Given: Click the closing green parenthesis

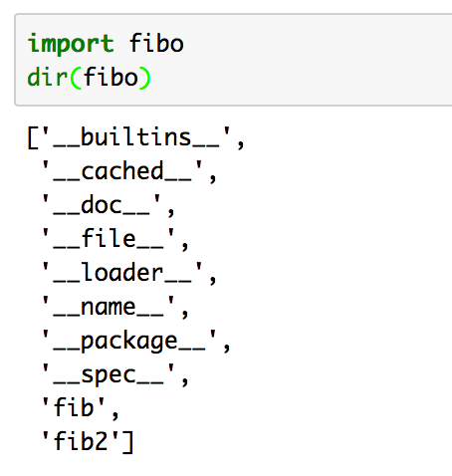Looking at the screenshot, I should (144, 78).
